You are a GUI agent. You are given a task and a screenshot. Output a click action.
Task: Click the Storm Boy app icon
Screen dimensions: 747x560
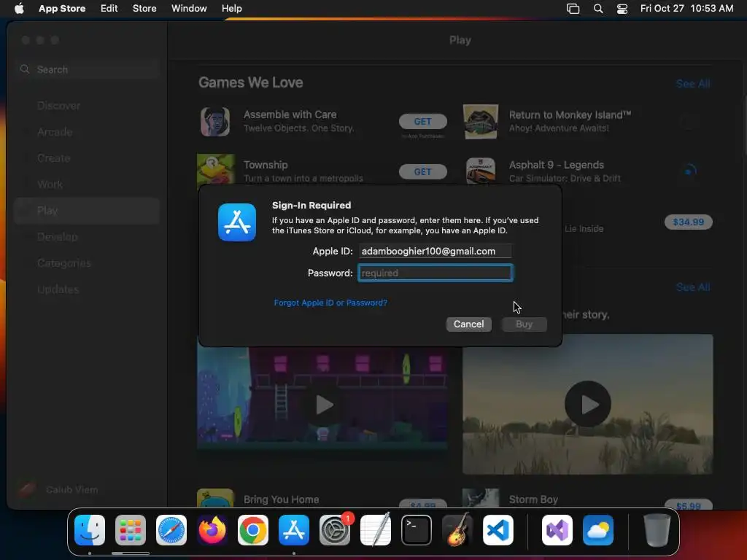click(481, 497)
